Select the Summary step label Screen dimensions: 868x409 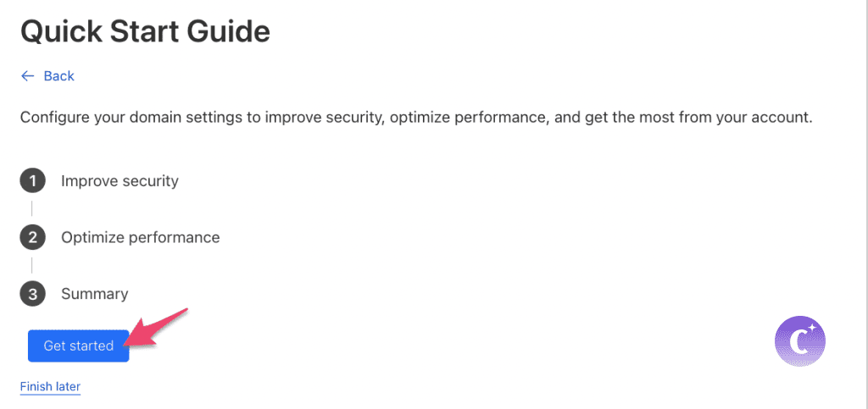pos(94,295)
